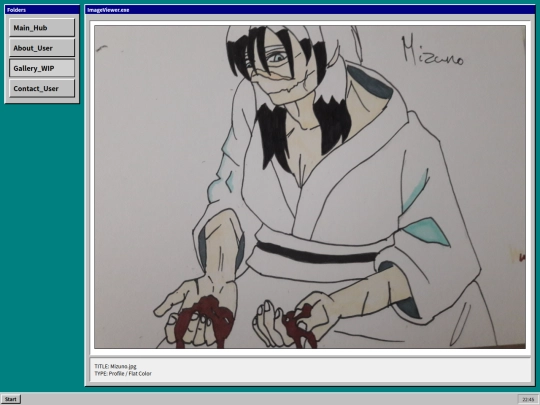Select the Gallery_WIP folder button

[42, 68]
